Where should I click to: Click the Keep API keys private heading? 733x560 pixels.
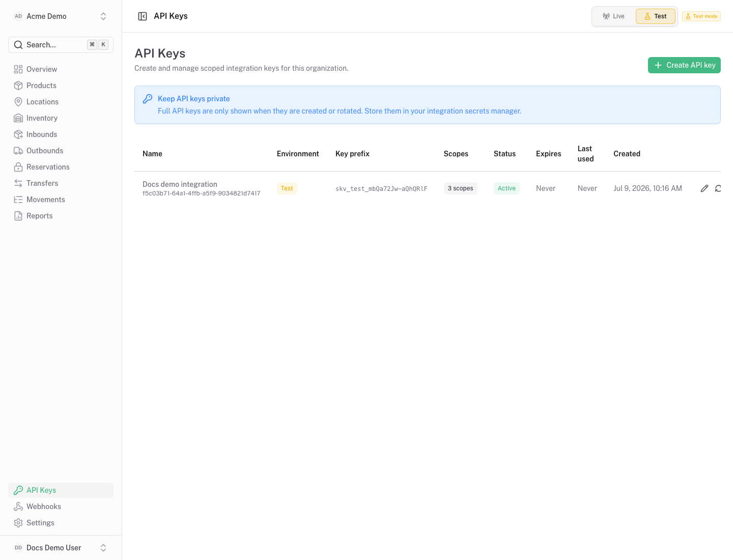[x=194, y=99]
